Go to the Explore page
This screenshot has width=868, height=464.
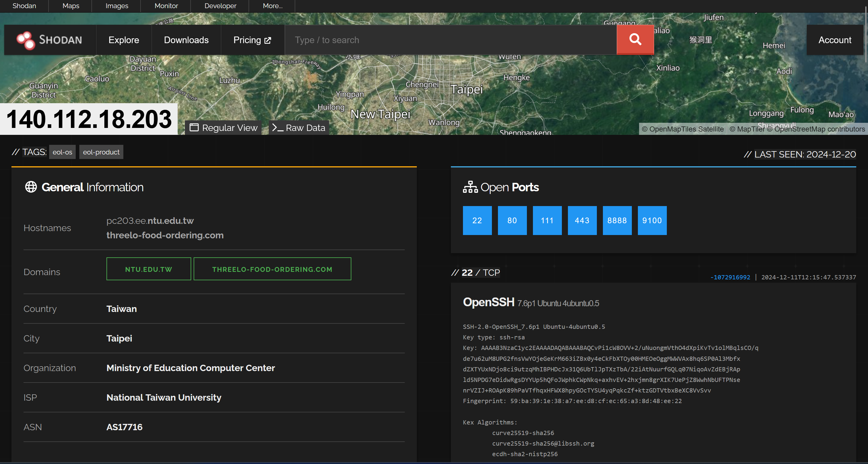(124, 40)
